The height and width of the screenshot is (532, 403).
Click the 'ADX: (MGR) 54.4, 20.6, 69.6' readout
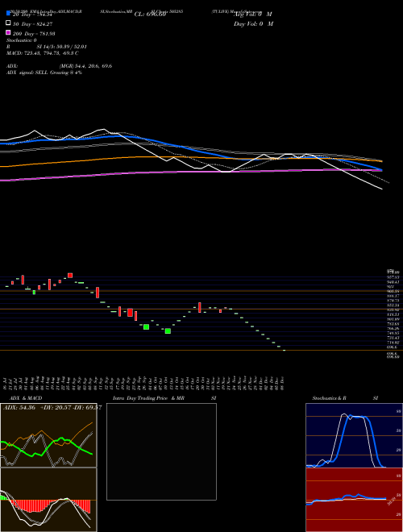coord(59,66)
